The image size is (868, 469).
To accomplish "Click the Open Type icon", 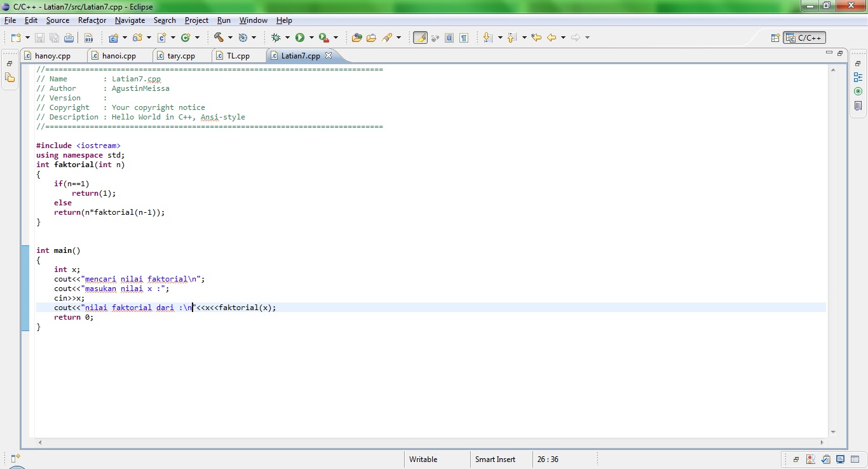I will 356,38.
